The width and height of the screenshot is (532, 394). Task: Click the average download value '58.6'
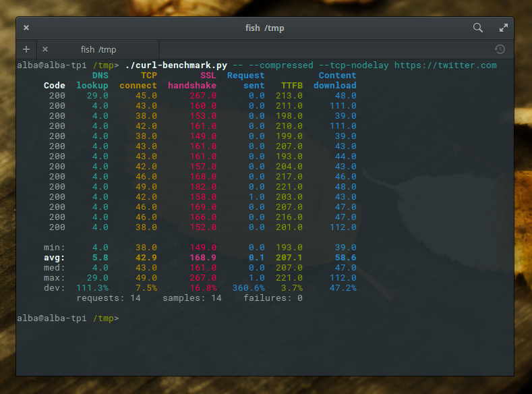345,258
